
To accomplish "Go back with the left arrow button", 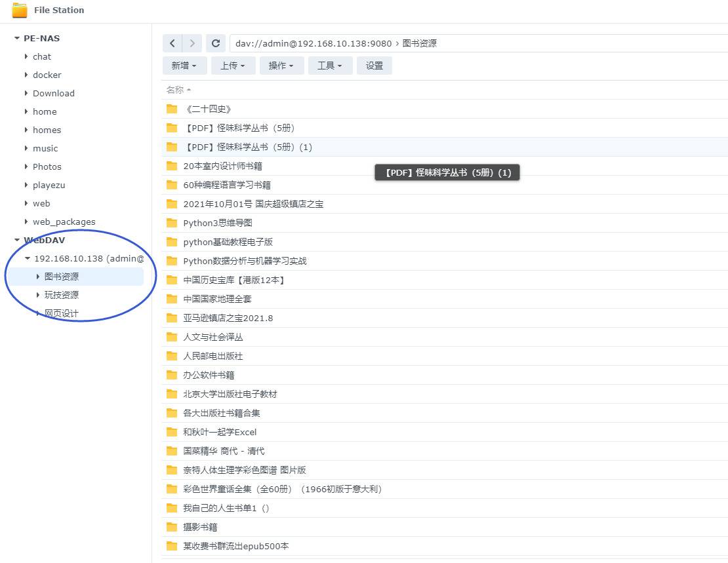I will pos(172,43).
